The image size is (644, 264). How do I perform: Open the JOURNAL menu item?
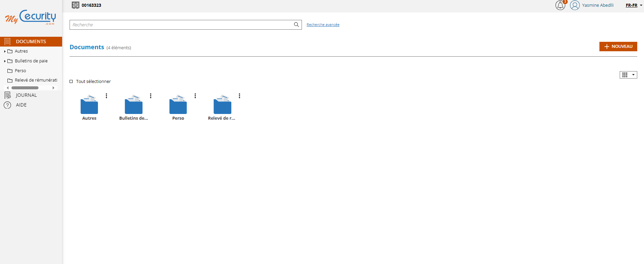[x=26, y=95]
